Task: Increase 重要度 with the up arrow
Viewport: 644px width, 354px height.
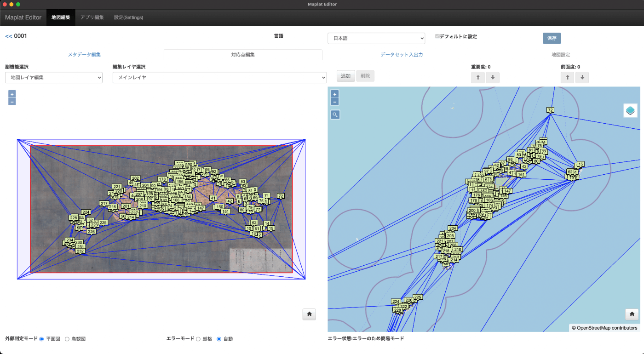Action: (478, 78)
